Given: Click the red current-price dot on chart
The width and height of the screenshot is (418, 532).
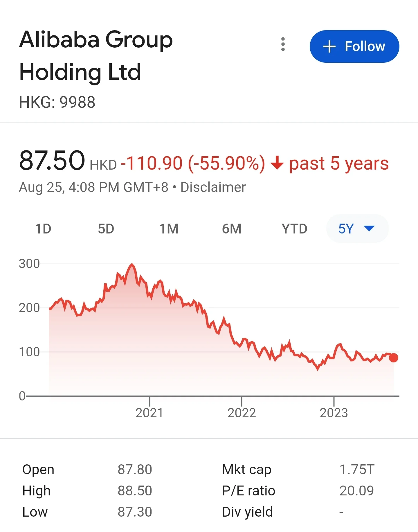Looking at the screenshot, I should [x=393, y=358].
